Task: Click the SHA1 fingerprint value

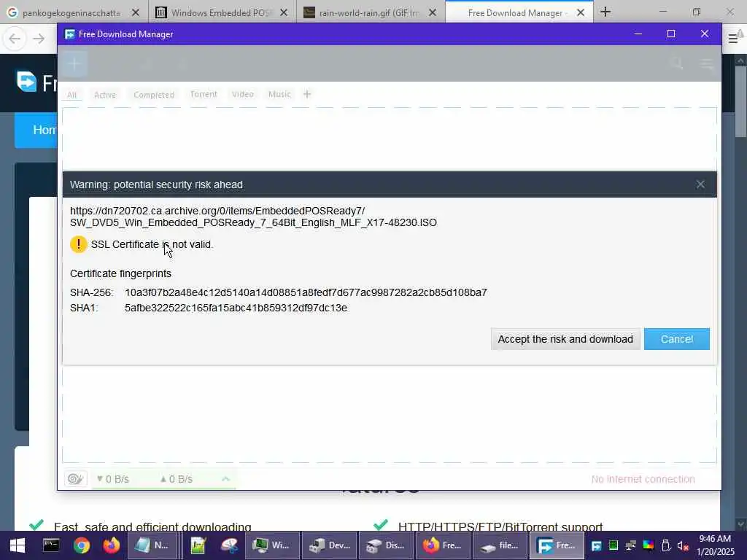Action: coord(236,308)
